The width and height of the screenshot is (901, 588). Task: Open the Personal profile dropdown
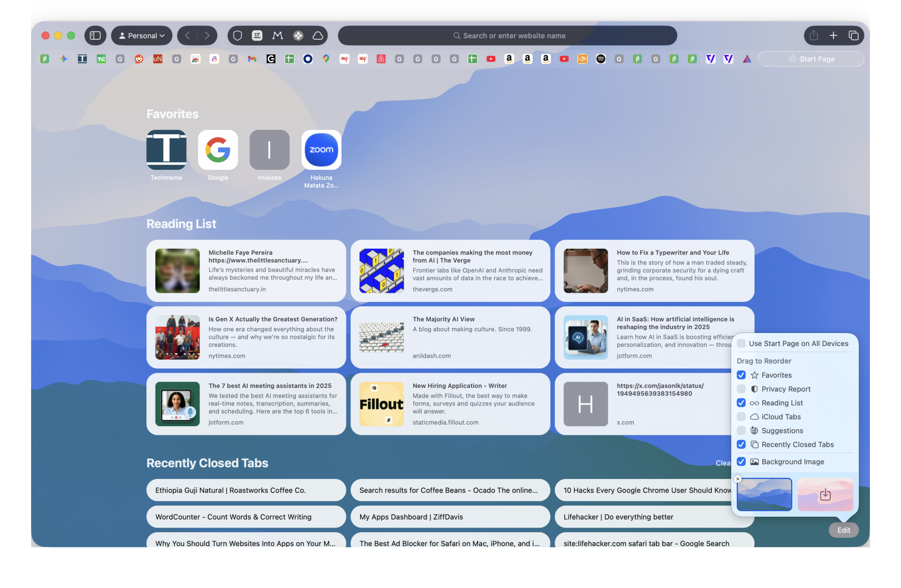pyautogui.click(x=141, y=35)
